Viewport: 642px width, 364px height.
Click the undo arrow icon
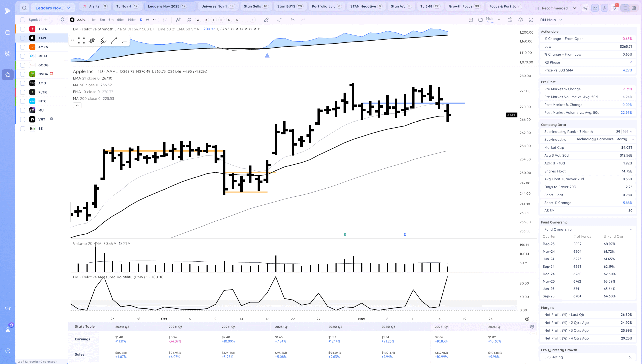[x=292, y=20]
